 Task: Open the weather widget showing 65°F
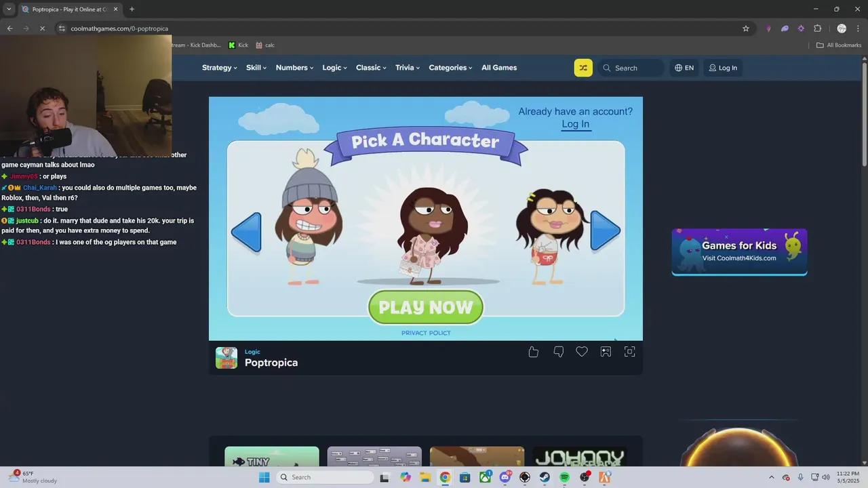coord(33,477)
